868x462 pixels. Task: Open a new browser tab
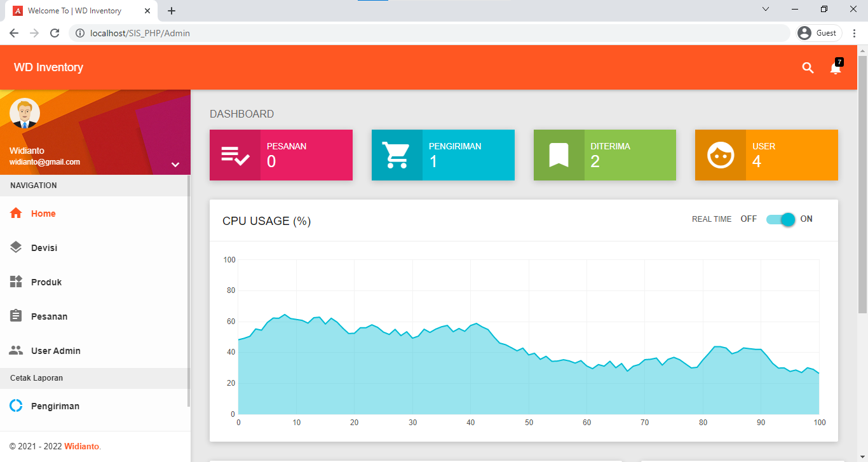tap(172, 11)
